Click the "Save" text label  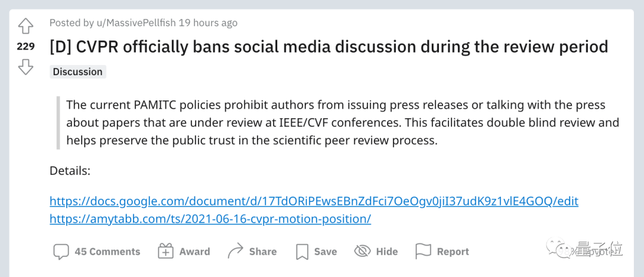point(326,251)
